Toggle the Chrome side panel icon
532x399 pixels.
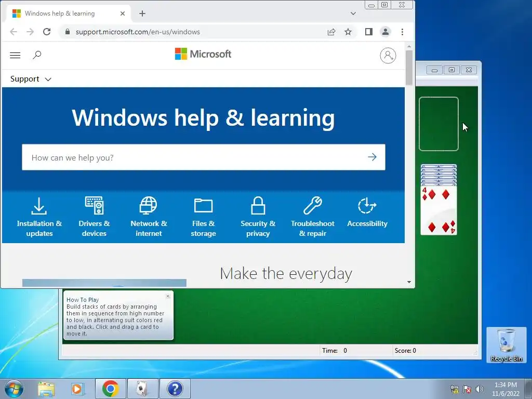click(369, 32)
